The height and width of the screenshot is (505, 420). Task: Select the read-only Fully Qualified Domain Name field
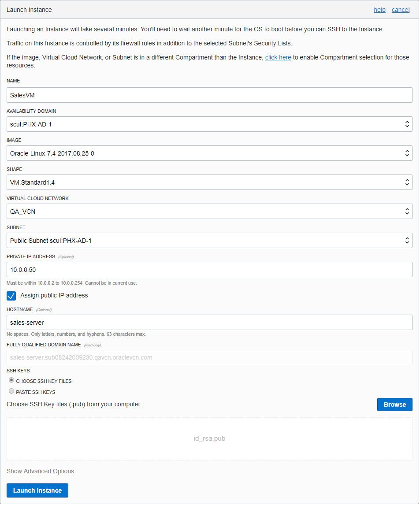click(209, 357)
